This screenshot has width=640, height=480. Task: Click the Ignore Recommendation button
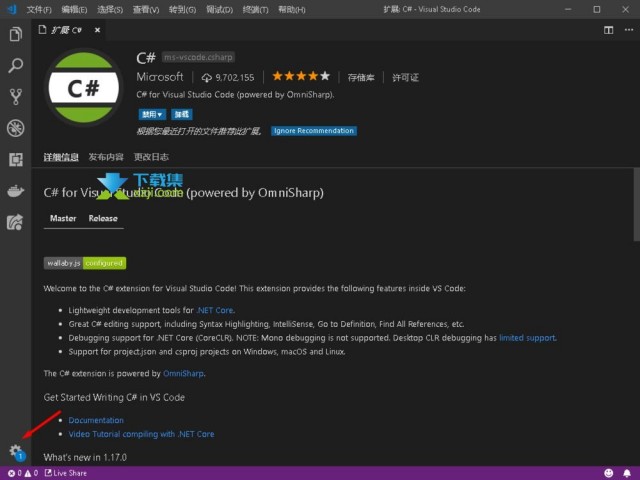point(313,131)
